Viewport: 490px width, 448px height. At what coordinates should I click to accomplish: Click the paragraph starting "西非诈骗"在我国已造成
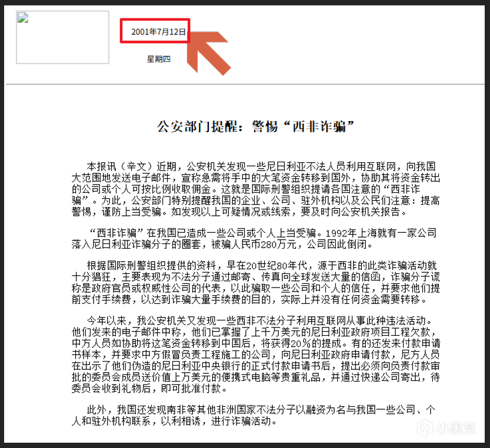[254, 238]
